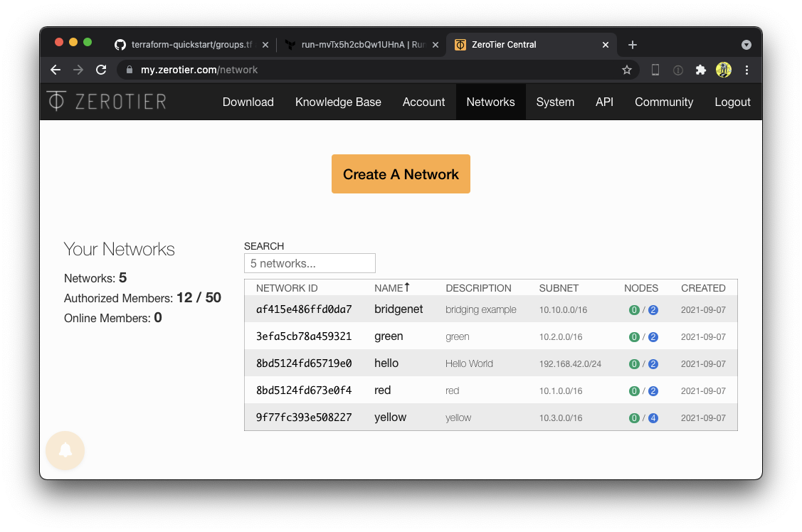Sort by the SUBNET column header
Viewport: 802px width, 532px height.
point(559,288)
